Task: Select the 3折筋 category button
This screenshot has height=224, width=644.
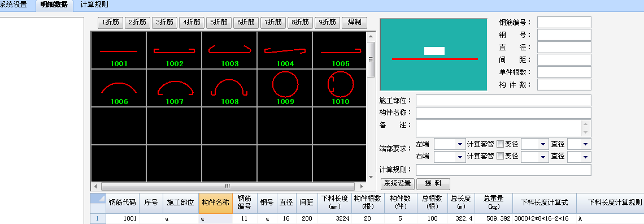Action: 165,22
